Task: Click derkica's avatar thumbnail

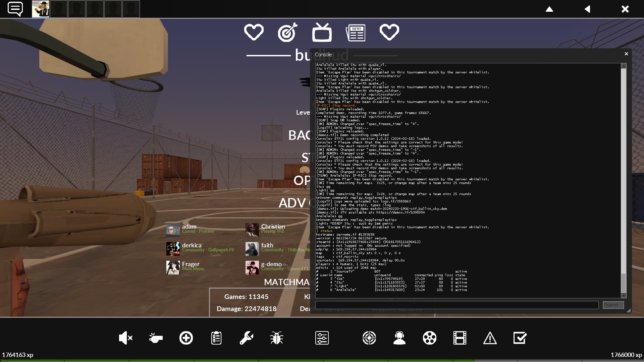Action: [173, 249]
